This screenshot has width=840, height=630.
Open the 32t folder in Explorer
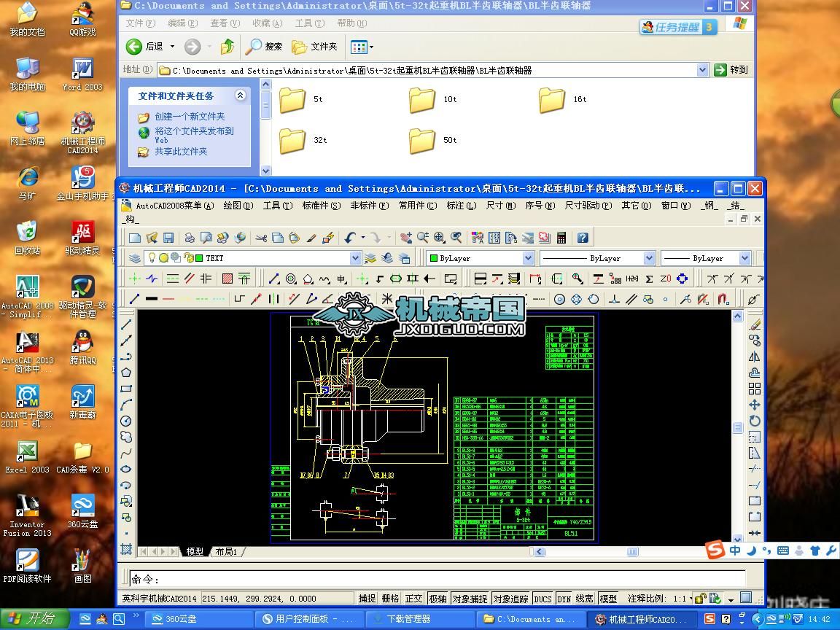click(x=303, y=140)
